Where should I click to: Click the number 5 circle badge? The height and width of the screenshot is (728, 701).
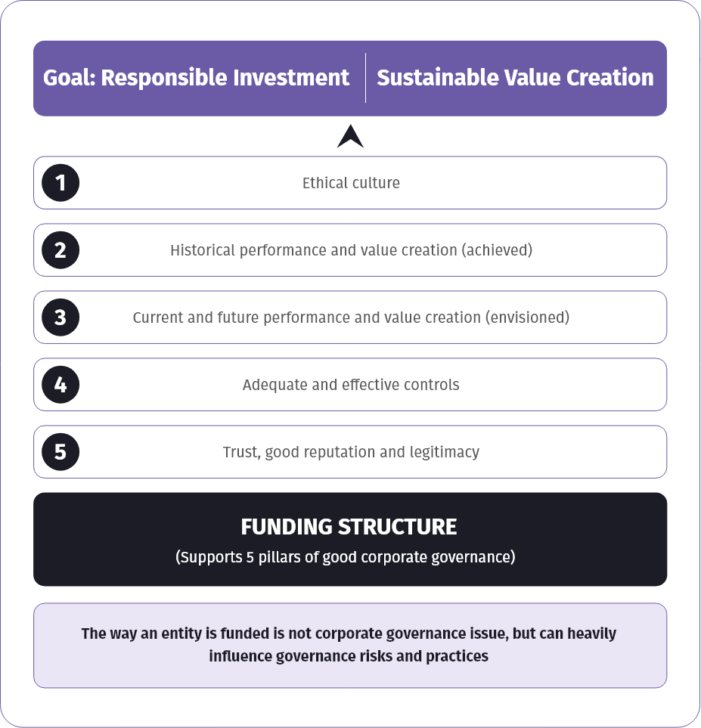click(x=60, y=452)
